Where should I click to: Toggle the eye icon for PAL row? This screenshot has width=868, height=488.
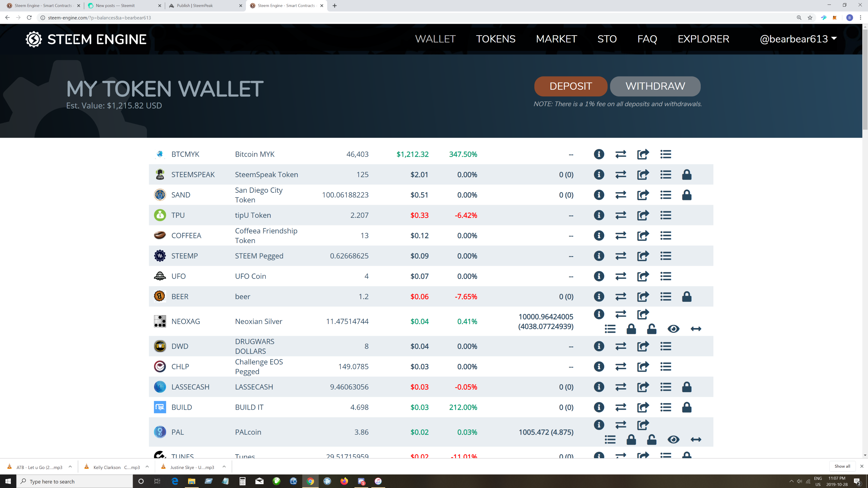click(x=673, y=440)
